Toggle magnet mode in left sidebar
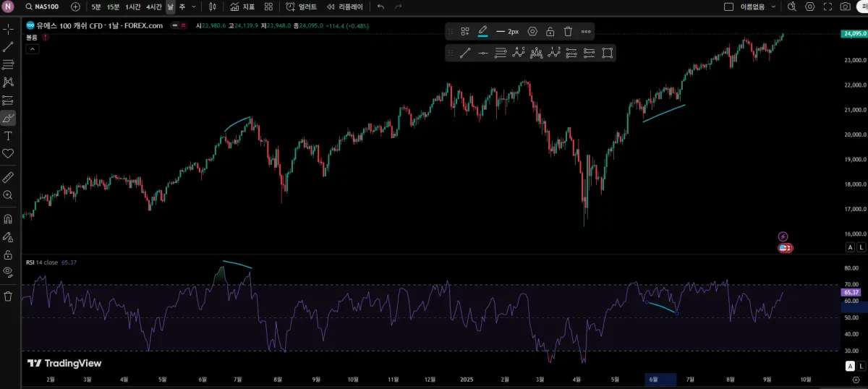868x389 pixels. coord(8,219)
